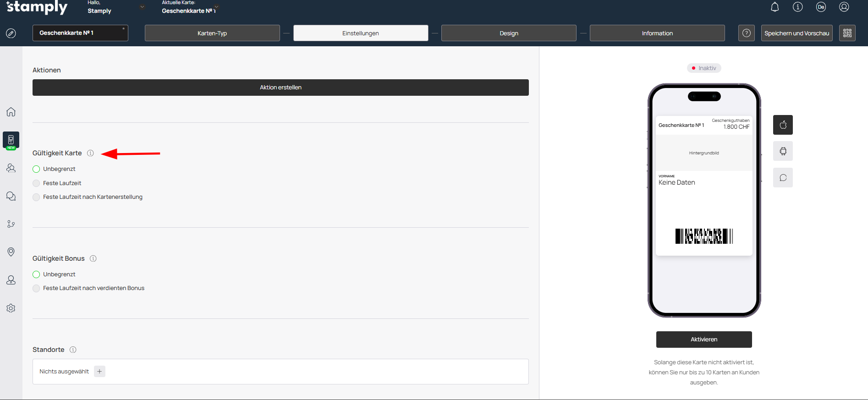Switch to the Design tab
This screenshot has height=400, width=868.
(508, 33)
